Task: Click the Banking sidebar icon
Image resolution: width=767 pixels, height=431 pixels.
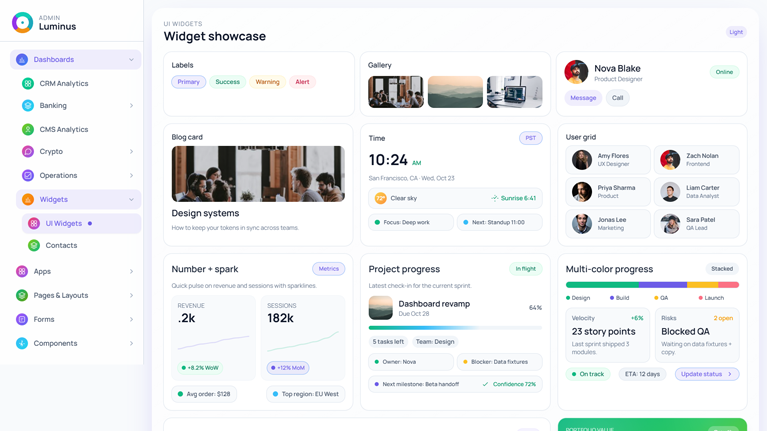Action: coord(28,106)
